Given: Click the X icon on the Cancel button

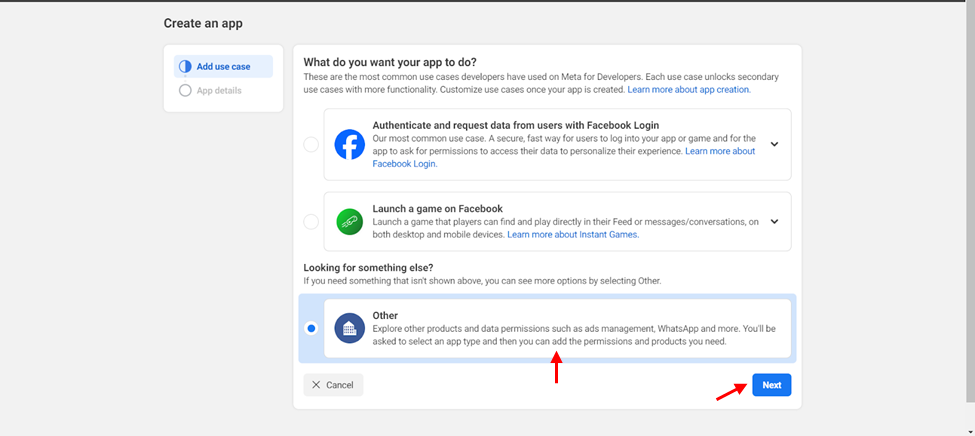Looking at the screenshot, I should 317,385.
